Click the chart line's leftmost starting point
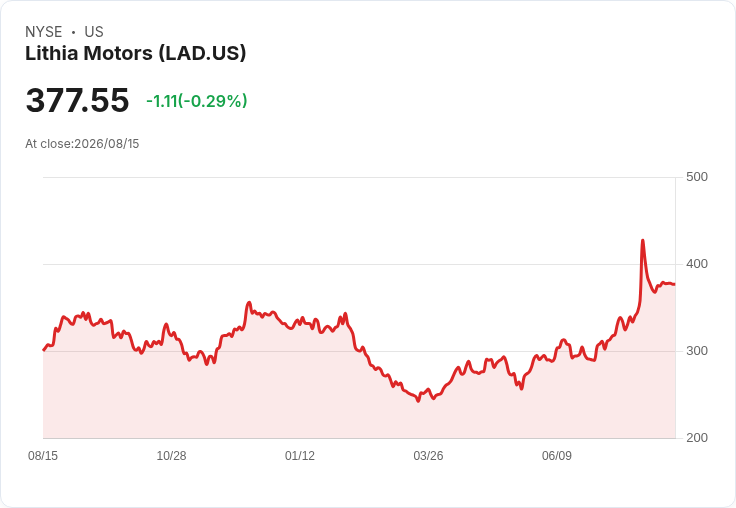 tap(44, 350)
